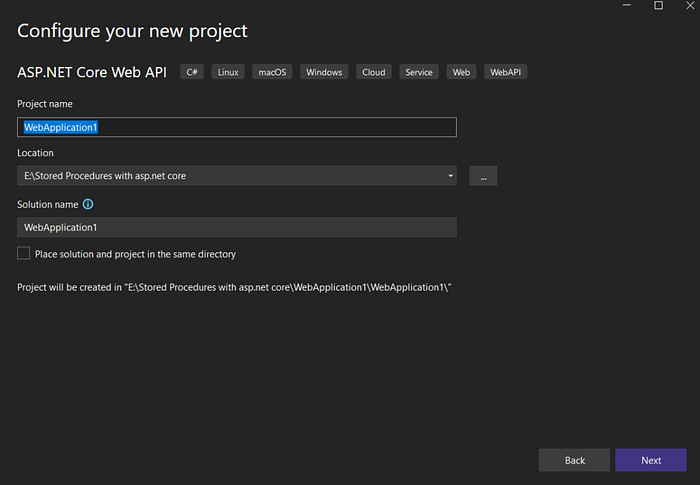This screenshot has height=485, width=700.
Task: Click the ASP.NET Core Web API heading
Action: 92,72
